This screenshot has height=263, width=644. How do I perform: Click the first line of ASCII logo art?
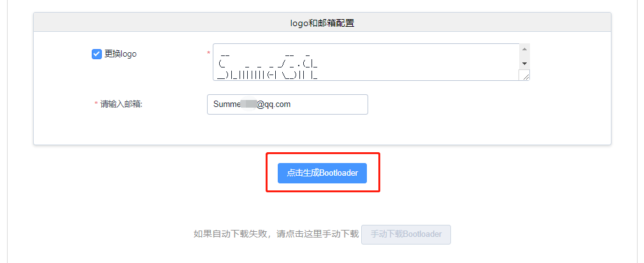(x=266, y=54)
